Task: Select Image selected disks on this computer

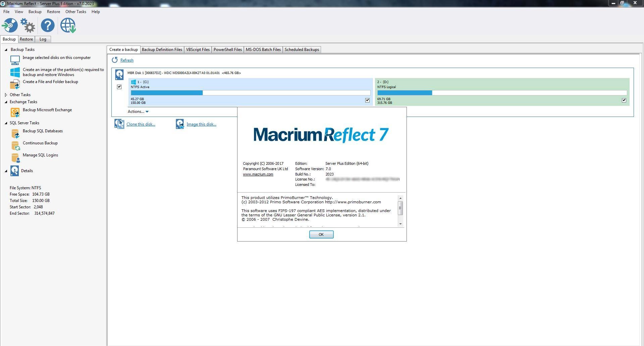Action: click(57, 58)
